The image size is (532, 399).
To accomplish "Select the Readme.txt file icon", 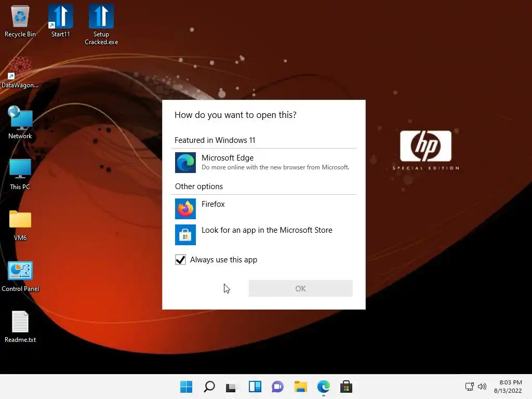I will click(20, 327).
